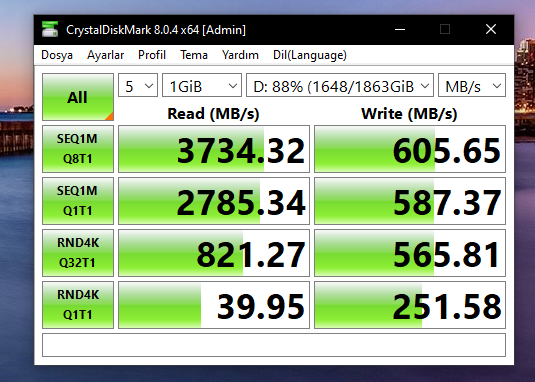The width and height of the screenshot is (535, 382).
Task: Open the drive D: selection dropdown
Action: 340,85
